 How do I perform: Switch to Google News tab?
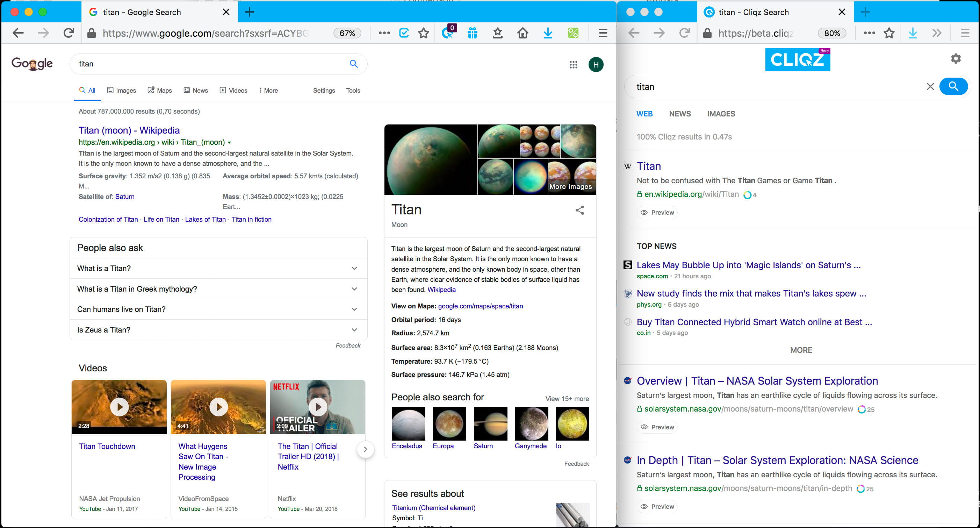pyautogui.click(x=196, y=91)
